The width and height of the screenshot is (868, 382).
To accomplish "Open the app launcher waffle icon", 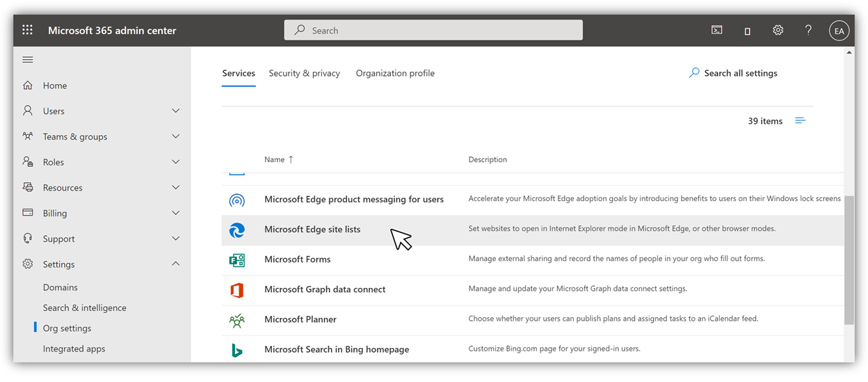I will (28, 30).
